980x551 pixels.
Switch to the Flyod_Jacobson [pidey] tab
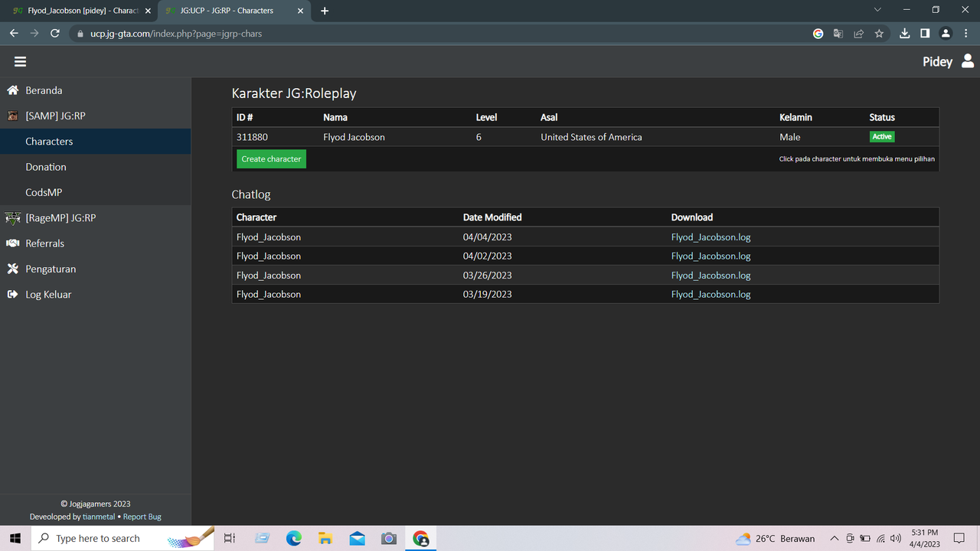(x=80, y=11)
